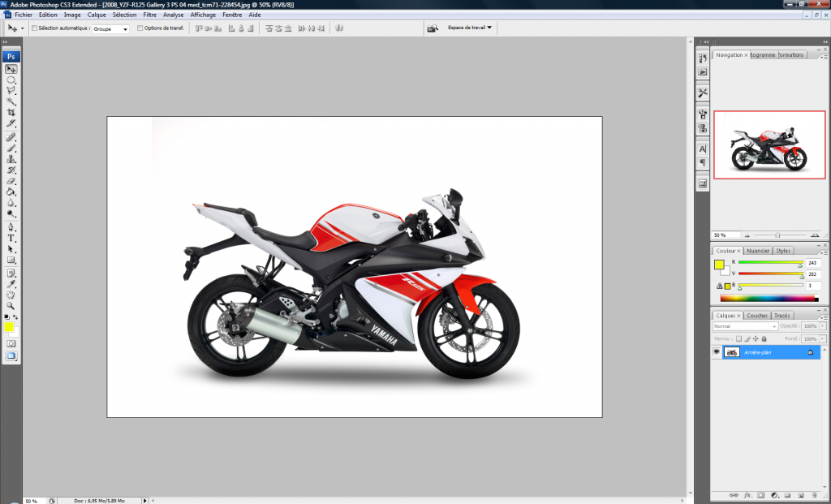
Task: Toggle lock transparent pixels in Calques
Action: [738, 338]
